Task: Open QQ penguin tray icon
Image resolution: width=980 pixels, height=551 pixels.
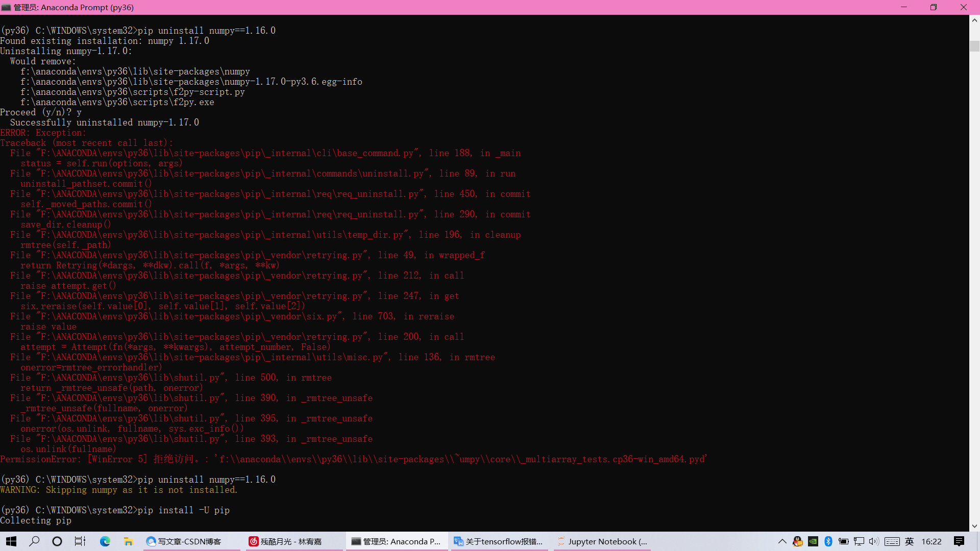Action: click(x=797, y=541)
